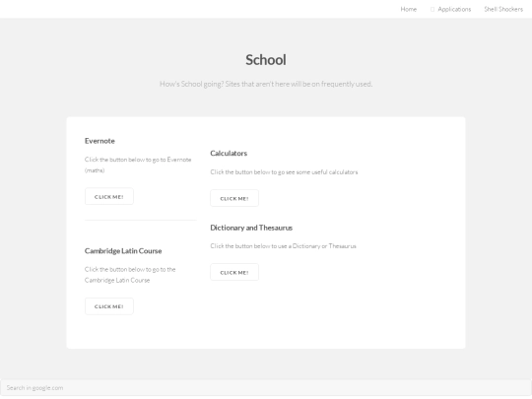Click text "use a Dictionary or Thesaurus"
This screenshot has width=532, height=399.
317,246
